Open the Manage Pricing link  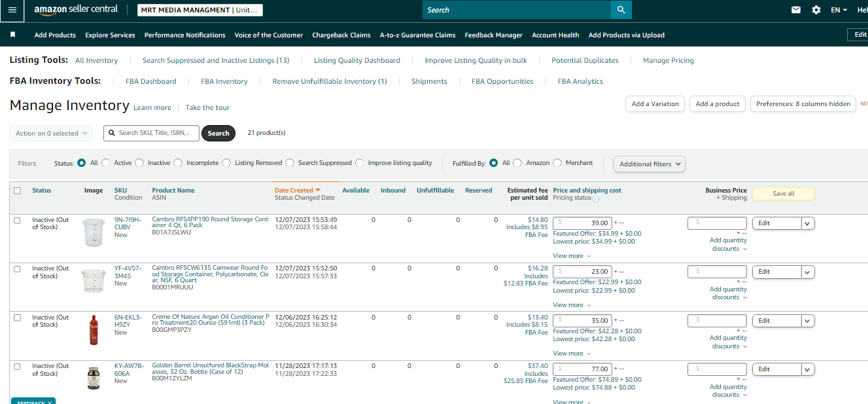point(668,60)
